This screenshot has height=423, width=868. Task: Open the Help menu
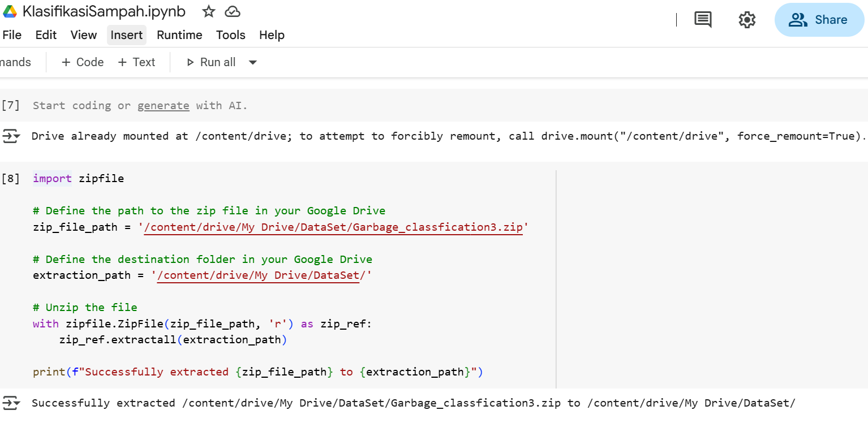pos(272,35)
